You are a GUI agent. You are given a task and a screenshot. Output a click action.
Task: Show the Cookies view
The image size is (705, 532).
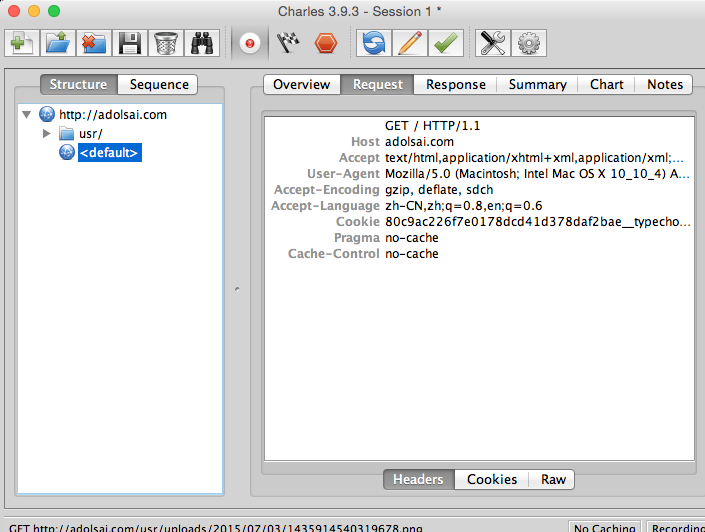(492, 479)
